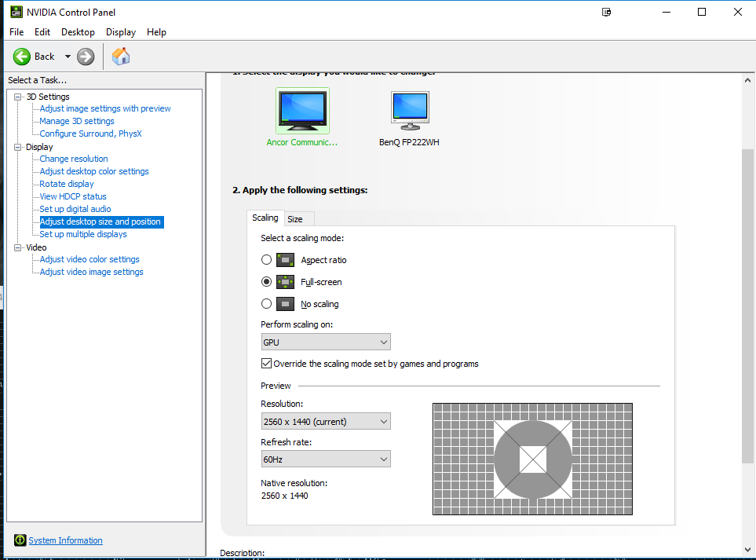756x560 pixels.
Task: Switch to the Size tab
Action: (x=299, y=219)
